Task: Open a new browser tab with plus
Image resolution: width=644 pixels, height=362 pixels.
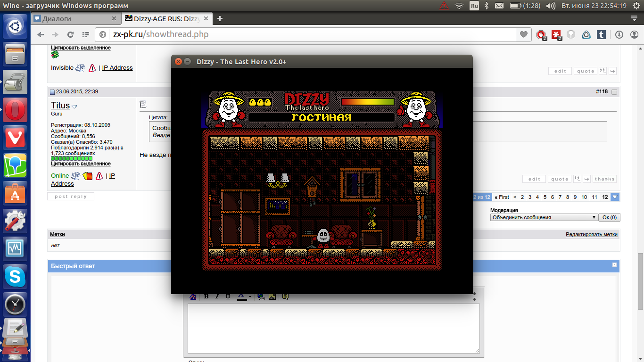Action: (220, 18)
